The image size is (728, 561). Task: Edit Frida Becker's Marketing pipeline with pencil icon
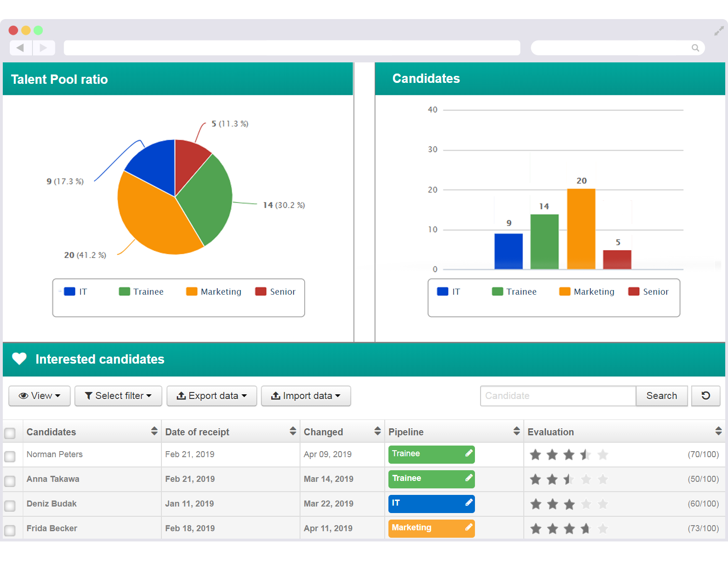pos(469,527)
